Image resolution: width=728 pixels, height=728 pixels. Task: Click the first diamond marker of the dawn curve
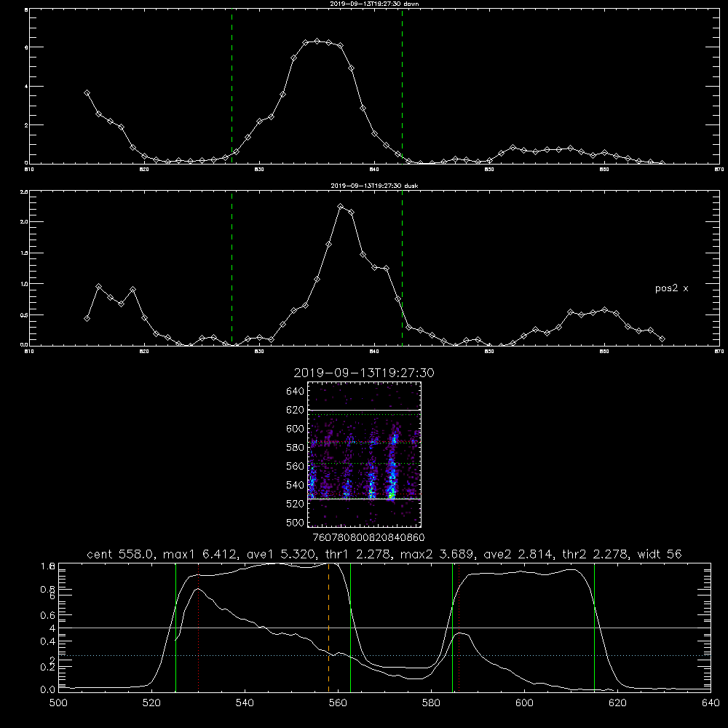click(87, 93)
